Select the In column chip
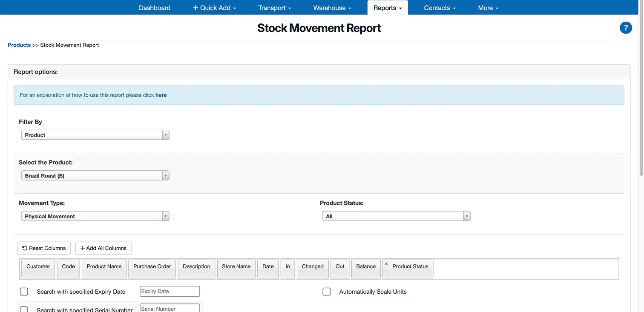The height and width of the screenshot is (312, 644). [288, 269]
